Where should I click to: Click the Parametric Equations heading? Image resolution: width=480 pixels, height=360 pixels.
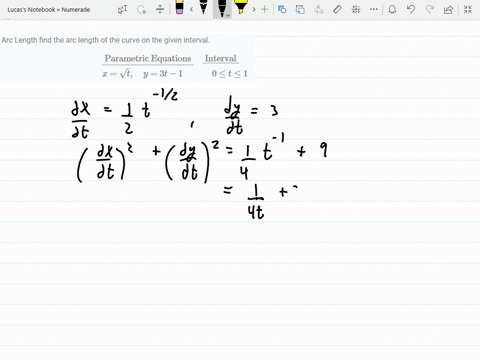click(x=148, y=59)
